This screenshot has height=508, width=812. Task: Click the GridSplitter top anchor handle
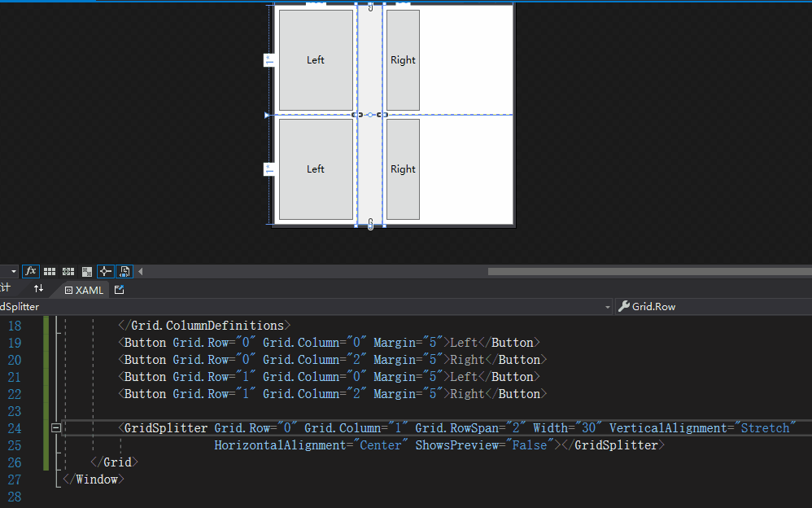[x=370, y=7]
